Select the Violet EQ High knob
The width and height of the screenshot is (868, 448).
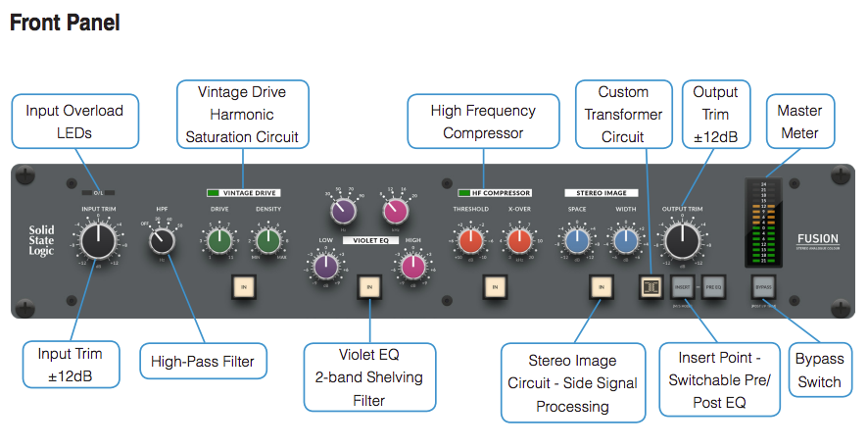click(x=411, y=266)
